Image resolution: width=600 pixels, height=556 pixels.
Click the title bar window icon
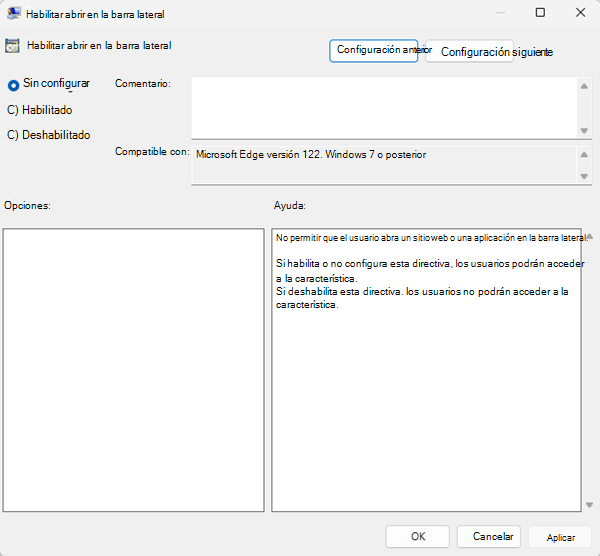14,14
